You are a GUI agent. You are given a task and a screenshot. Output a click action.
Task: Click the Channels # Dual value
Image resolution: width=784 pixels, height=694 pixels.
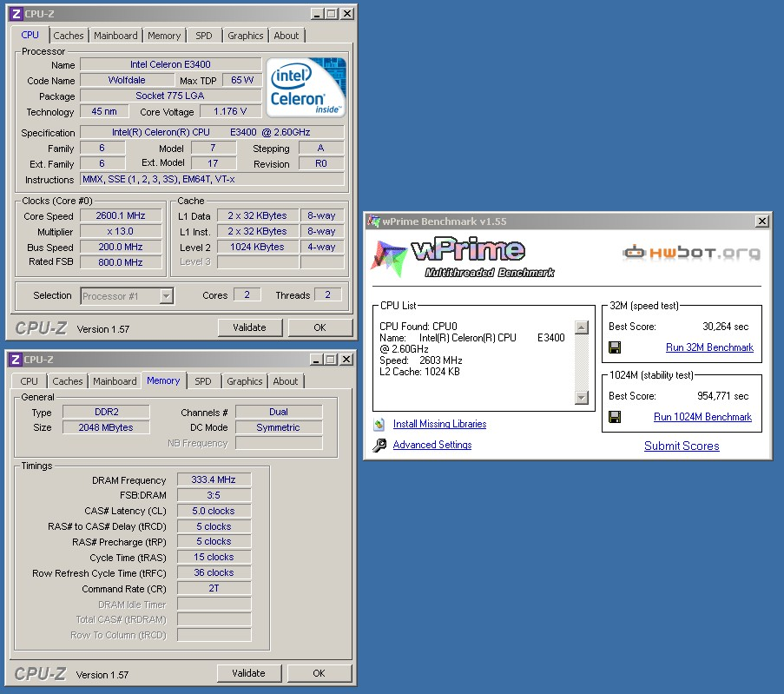[279, 412]
